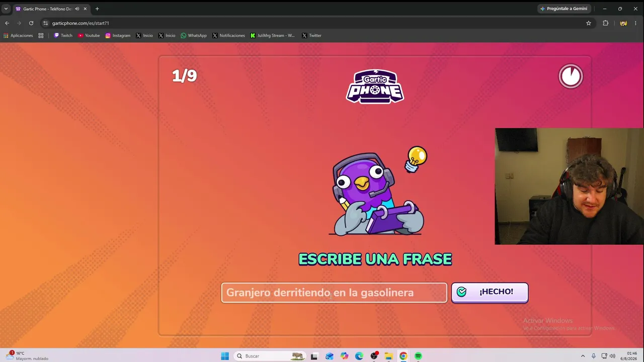Image resolution: width=644 pixels, height=362 pixels.
Task: Open the network tray icon
Action: [604, 356]
